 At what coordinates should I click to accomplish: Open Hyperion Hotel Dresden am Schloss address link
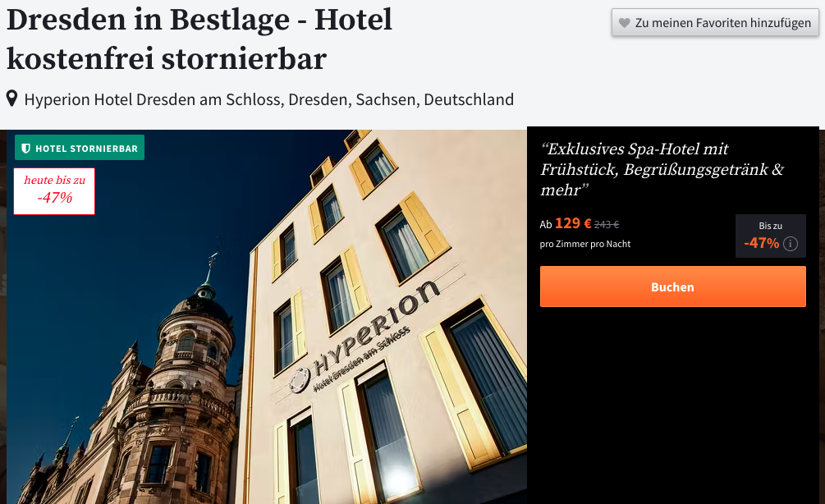coord(269,99)
